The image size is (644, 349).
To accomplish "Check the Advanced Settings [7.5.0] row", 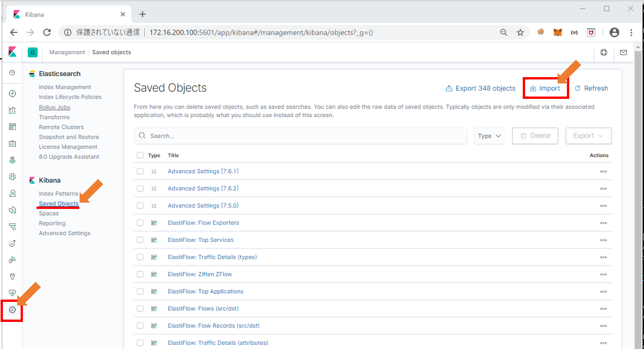I will coord(140,206).
